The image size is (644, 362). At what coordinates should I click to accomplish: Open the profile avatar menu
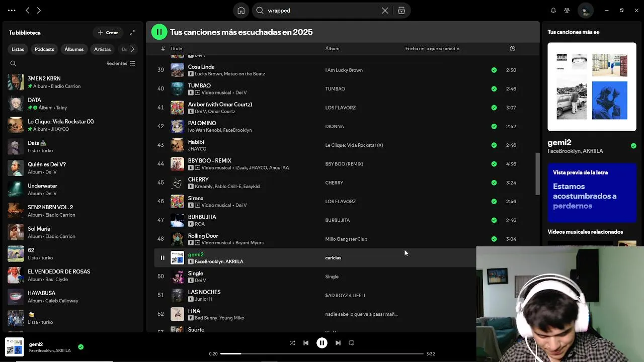[x=585, y=11]
